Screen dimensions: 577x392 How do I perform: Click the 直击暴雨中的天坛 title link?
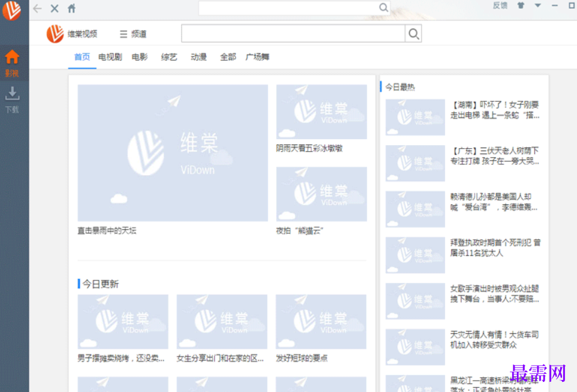(107, 231)
